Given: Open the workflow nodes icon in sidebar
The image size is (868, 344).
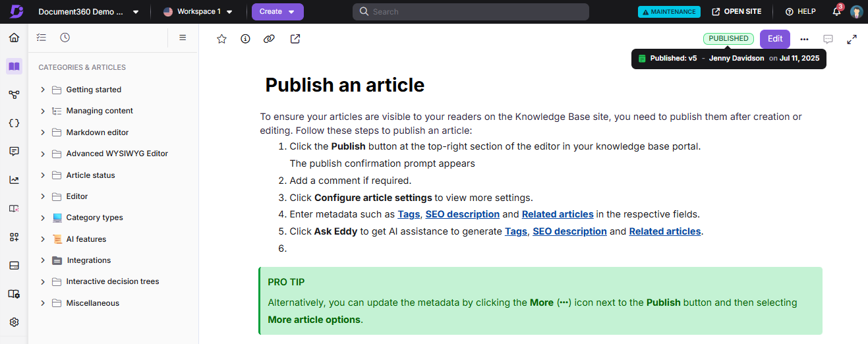Looking at the screenshot, I should coord(14,94).
